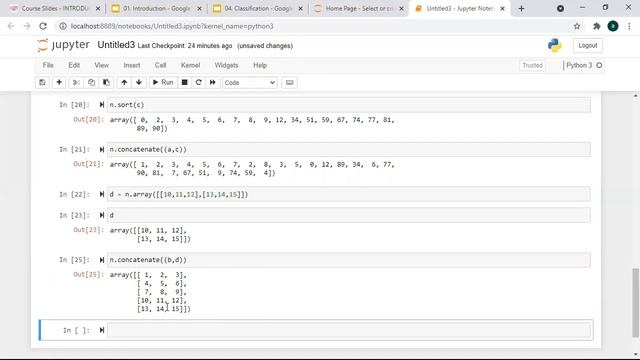Click the Out[25] output prompt
Screen dimensions: 640x360
88,274
